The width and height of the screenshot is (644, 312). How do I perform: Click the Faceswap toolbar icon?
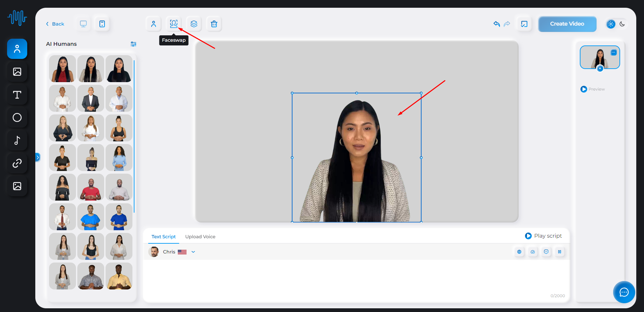click(174, 24)
